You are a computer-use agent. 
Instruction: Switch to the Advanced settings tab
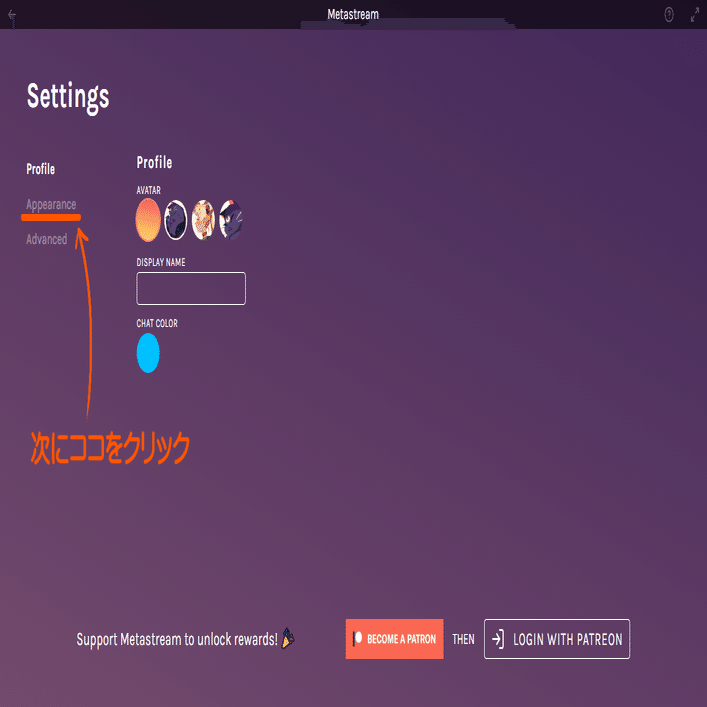[x=46, y=239]
